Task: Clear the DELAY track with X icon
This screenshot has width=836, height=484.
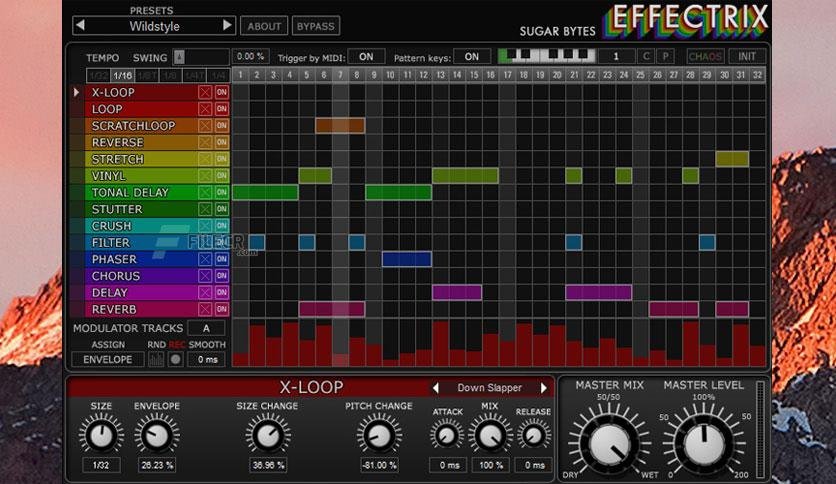Action: pyautogui.click(x=205, y=293)
